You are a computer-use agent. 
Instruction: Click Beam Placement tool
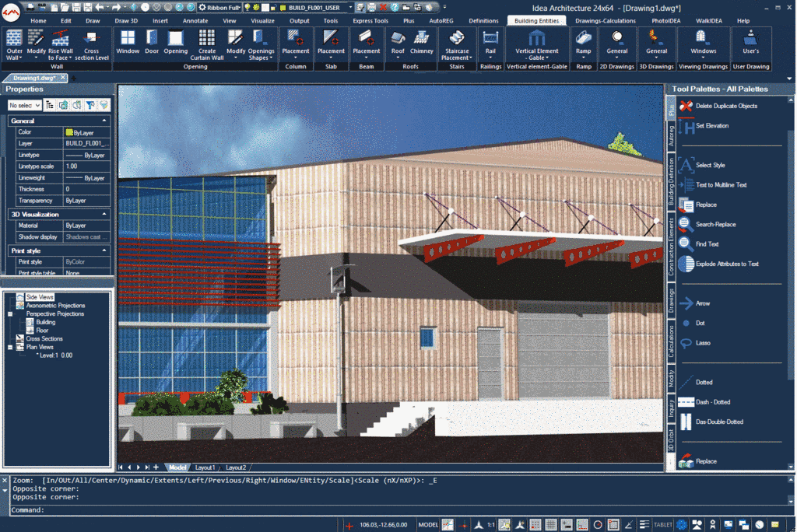tap(366, 44)
